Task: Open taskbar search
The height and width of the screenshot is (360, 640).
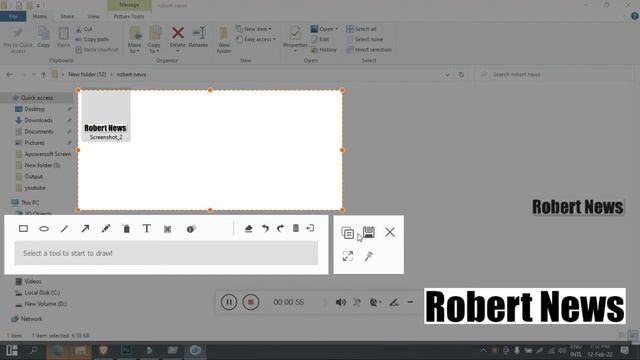Action: 34,350
